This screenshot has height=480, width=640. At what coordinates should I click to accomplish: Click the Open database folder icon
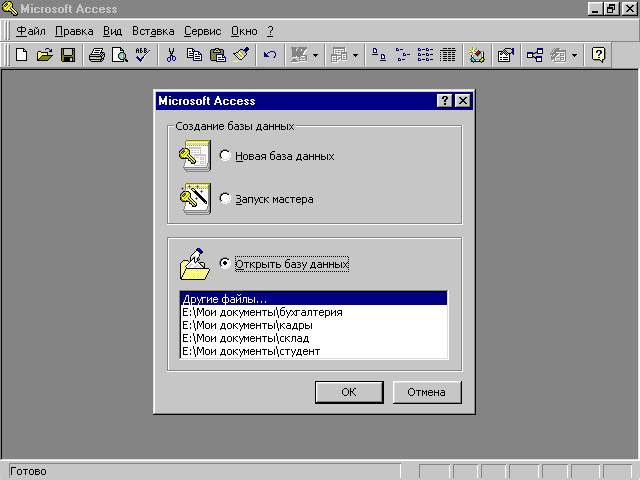point(44,55)
